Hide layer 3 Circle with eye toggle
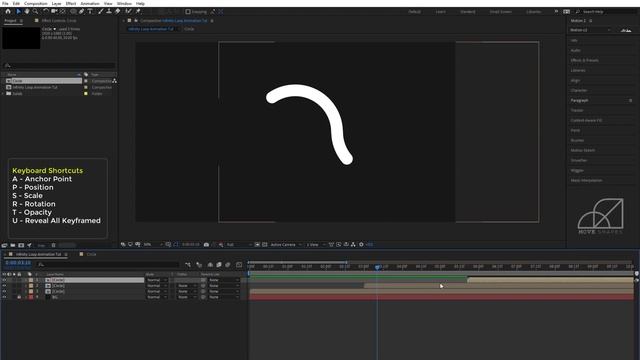The image size is (640, 360). click(4, 291)
